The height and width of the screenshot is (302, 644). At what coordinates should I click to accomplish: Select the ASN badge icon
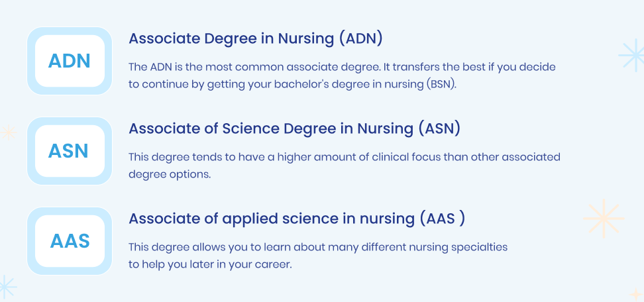click(70, 151)
